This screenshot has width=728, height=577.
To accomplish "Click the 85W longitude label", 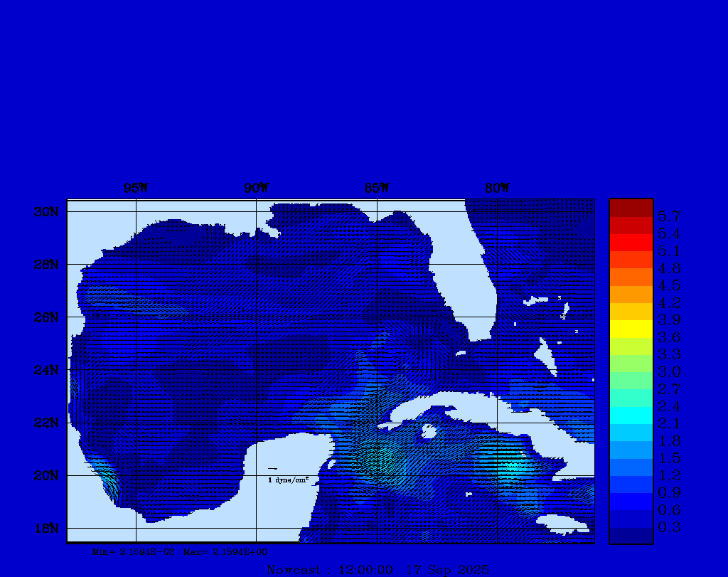I will [x=377, y=189].
